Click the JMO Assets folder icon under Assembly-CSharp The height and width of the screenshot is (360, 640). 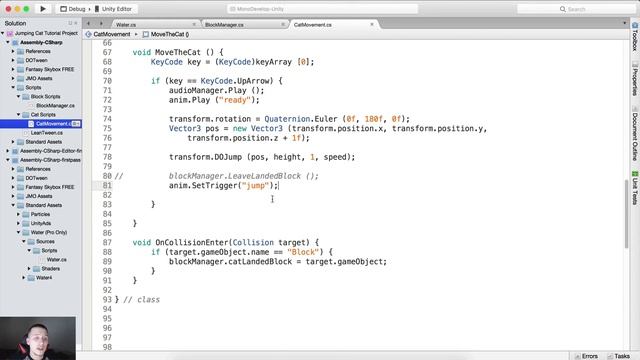click(x=20, y=78)
